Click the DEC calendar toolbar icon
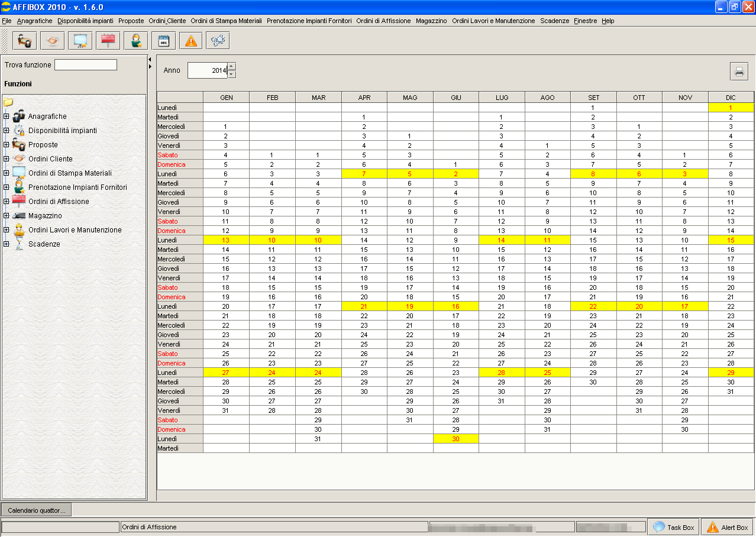This screenshot has height=537, width=756. click(x=163, y=41)
